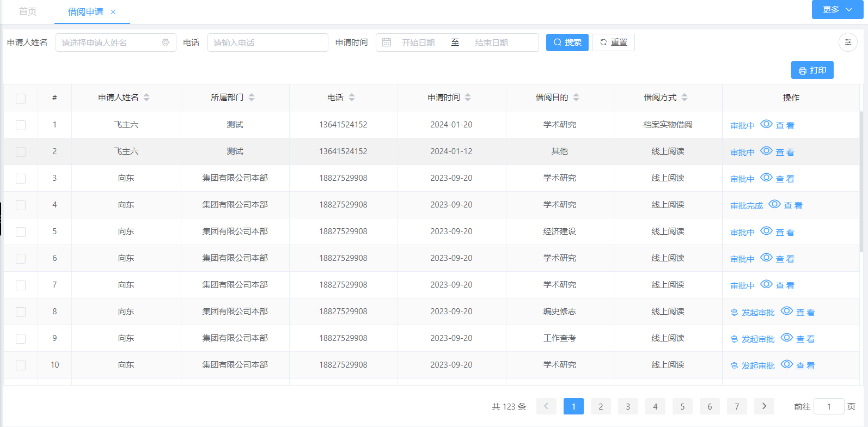Sort by 申请时间 column arrows
This screenshot has width=868, height=427.
(468, 97)
